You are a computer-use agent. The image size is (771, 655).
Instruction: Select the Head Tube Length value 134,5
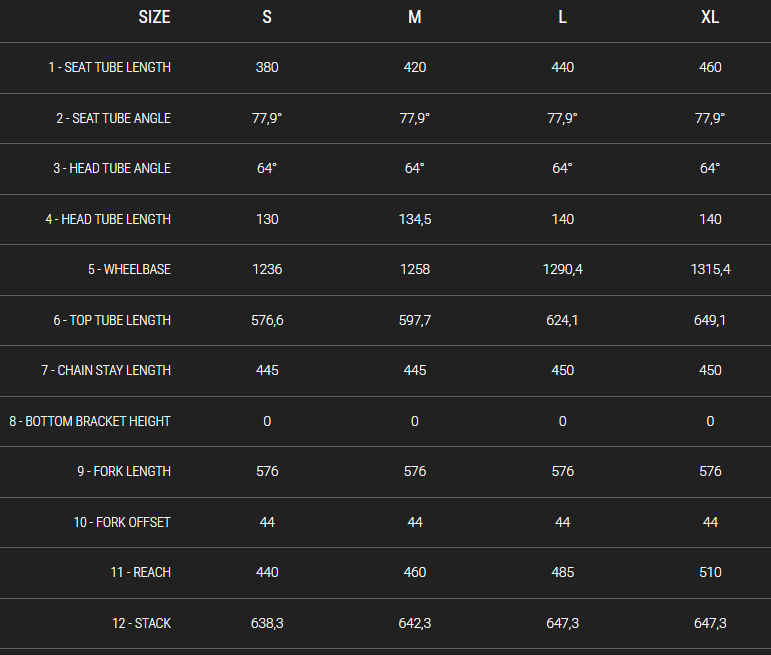[415, 219]
